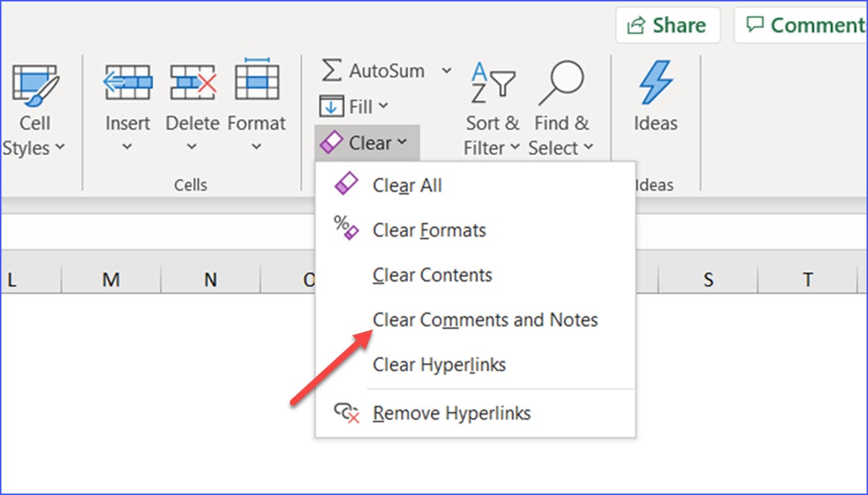The height and width of the screenshot is (495, 868).
Task: Click the Clear eraser icon
Action: pos(332,141)
